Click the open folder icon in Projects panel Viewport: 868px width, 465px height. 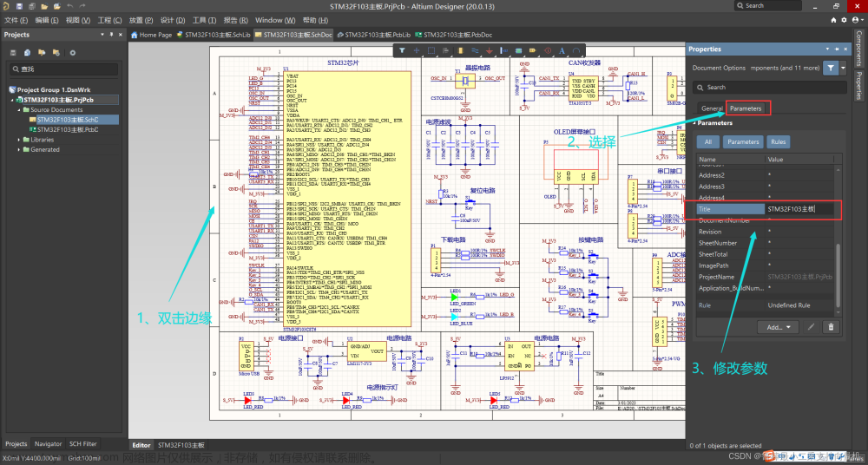click(42, 53)
